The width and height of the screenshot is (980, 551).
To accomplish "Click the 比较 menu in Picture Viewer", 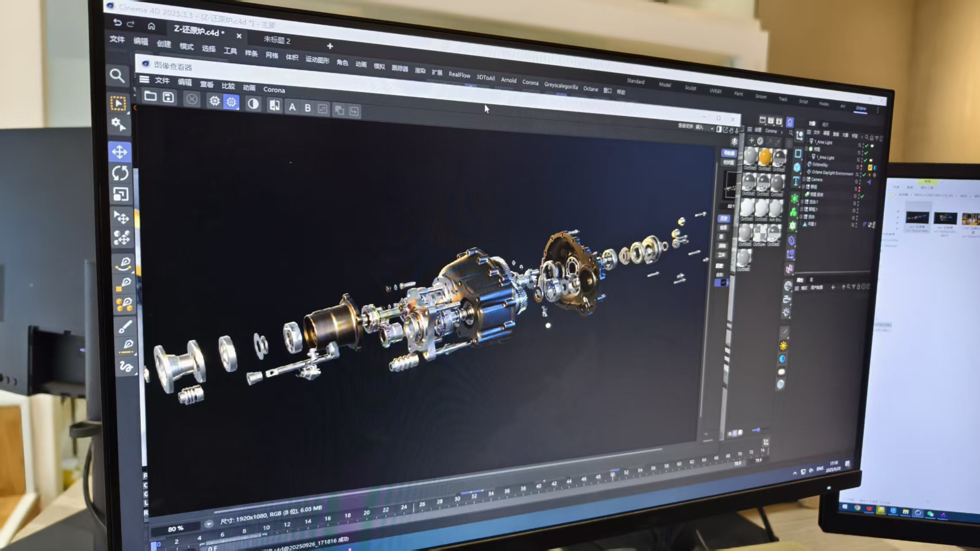I will 228,86.
